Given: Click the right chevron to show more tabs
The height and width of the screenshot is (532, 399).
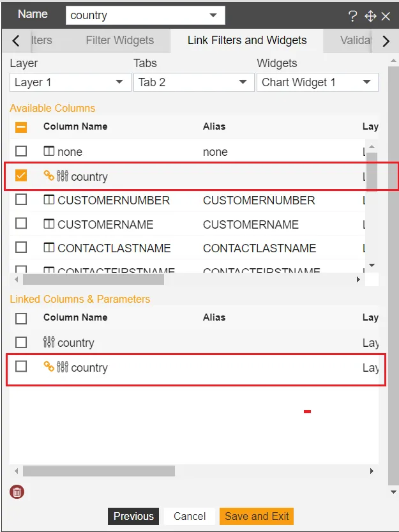Looking at the screenshot, I should 386,41.
